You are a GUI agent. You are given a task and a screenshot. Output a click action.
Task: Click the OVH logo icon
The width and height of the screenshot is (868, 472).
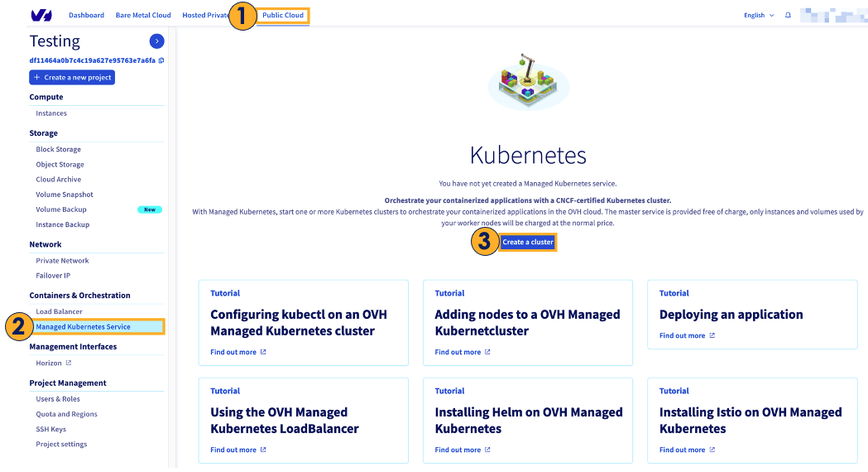tap(41, 15)
